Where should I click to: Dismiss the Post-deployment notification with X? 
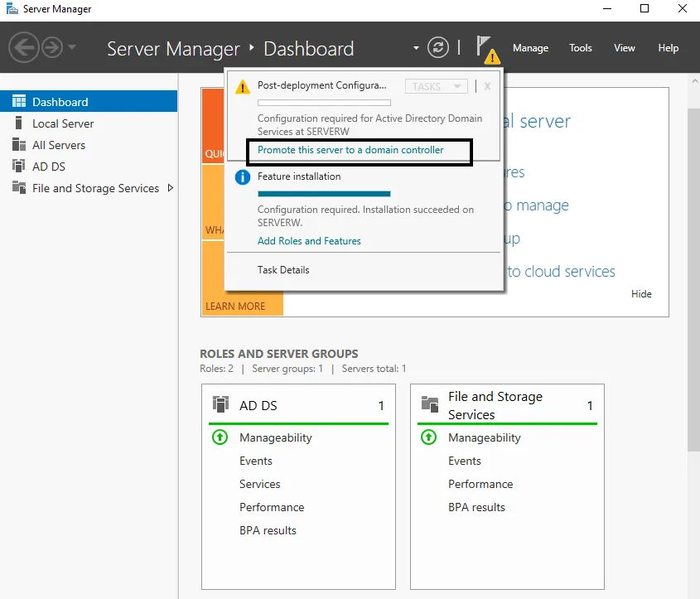[x=487, y=86]
